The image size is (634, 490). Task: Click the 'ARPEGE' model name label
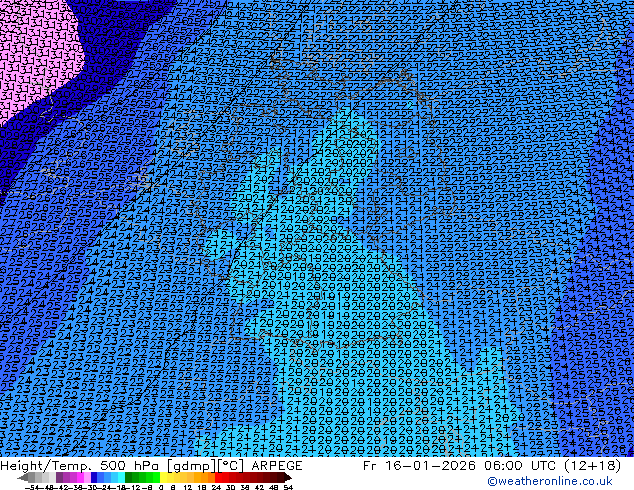tap(277, 466)
